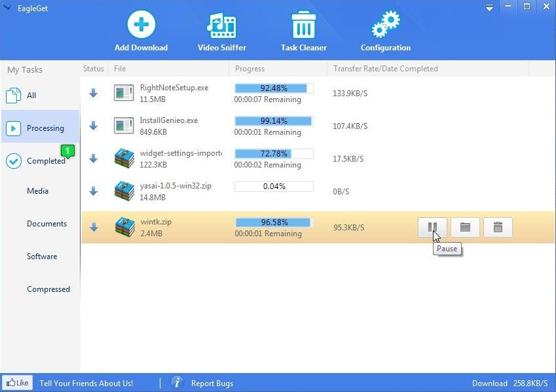Viewport: 556px width, 392px height.
Task: Click RightNoteSetup.exe file type icon
Action: [x=124, y=93]
